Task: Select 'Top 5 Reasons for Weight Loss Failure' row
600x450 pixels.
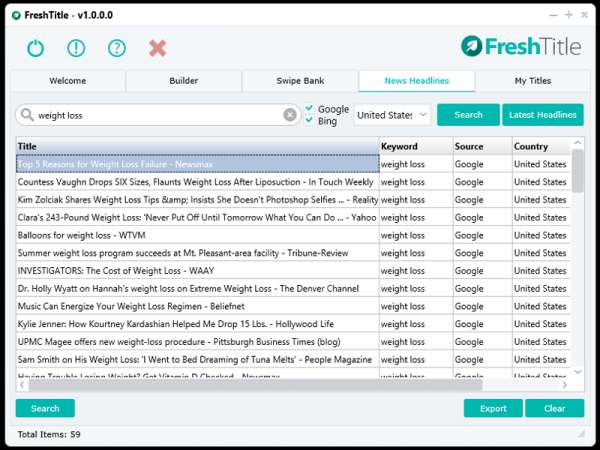Action: click(x=293, y=164)
